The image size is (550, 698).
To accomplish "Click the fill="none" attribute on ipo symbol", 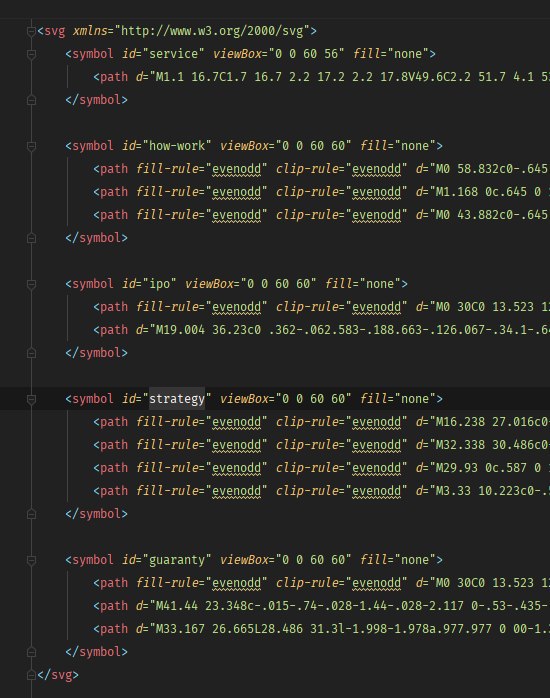I will tap(363, 284).
